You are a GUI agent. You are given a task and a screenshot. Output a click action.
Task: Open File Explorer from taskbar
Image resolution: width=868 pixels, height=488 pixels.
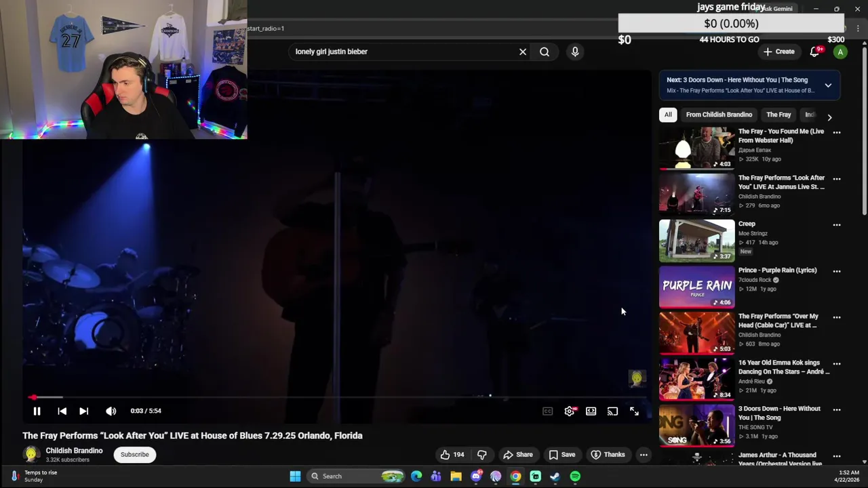pos(456,476)
